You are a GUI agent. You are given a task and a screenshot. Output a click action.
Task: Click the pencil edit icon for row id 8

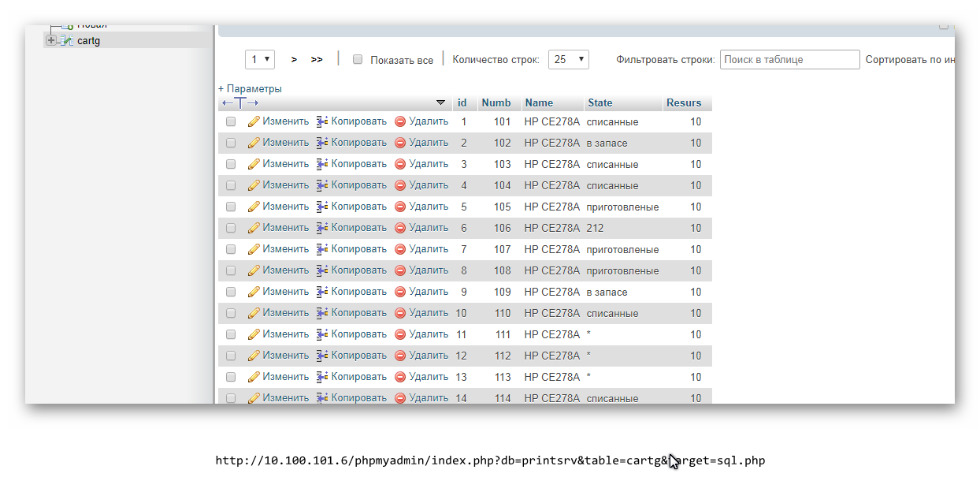(x=254, y=270)
